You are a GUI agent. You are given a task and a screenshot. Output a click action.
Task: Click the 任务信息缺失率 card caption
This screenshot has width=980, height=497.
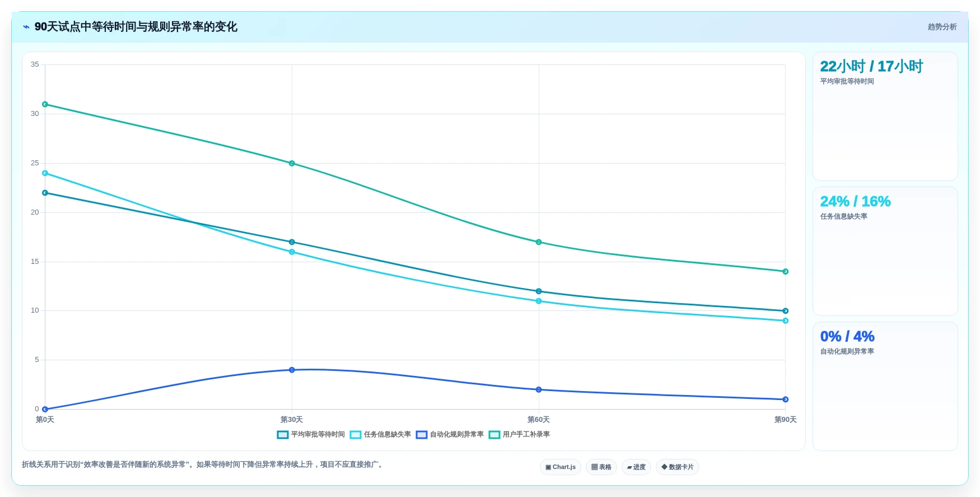point(843,216)
